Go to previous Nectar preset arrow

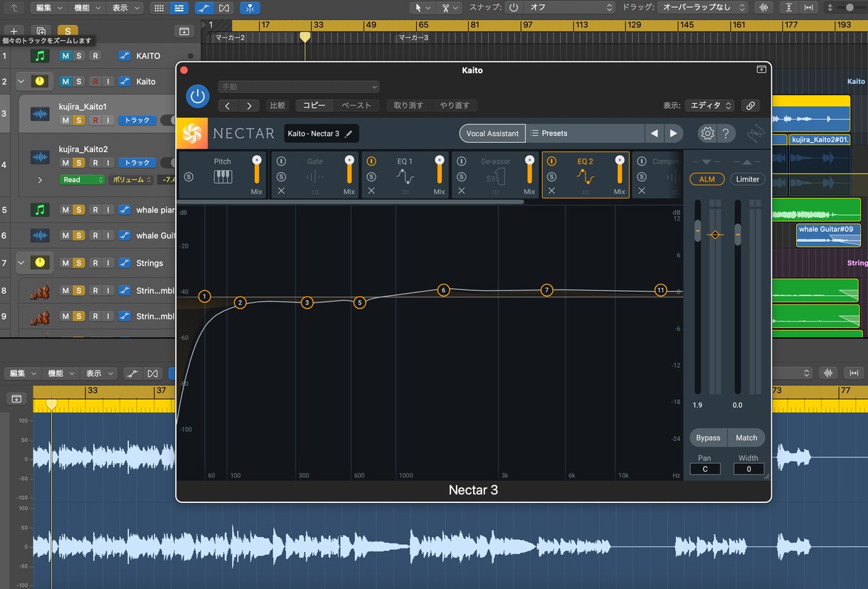[654, 133]
